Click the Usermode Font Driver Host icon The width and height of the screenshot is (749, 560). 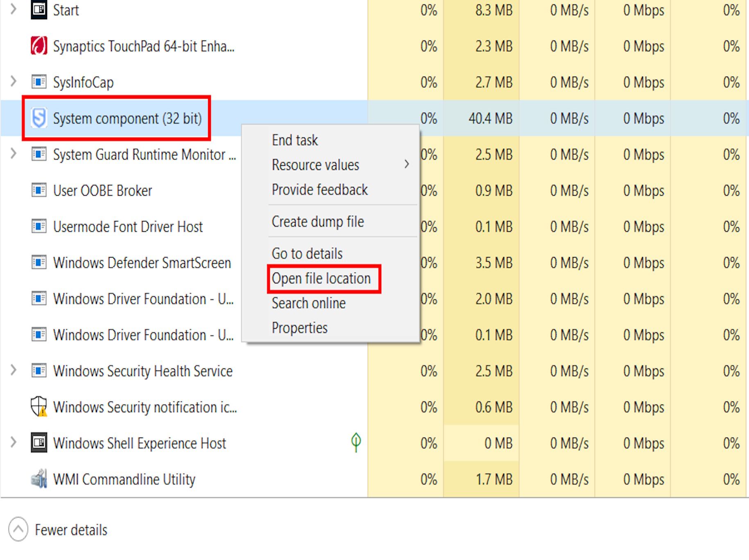[x=39, y=226]
